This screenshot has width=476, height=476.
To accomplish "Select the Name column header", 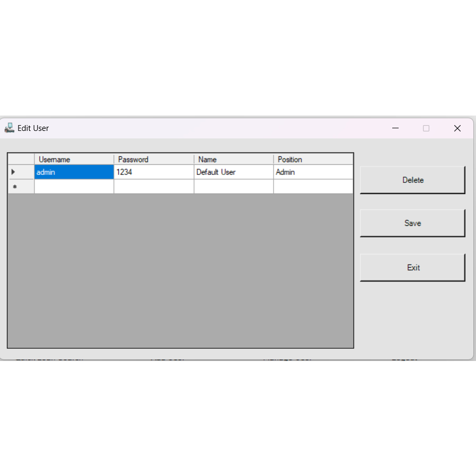I will coord(233,160).
